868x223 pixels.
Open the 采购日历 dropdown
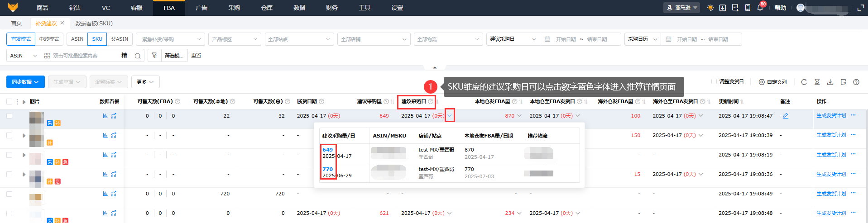[643, 39]
